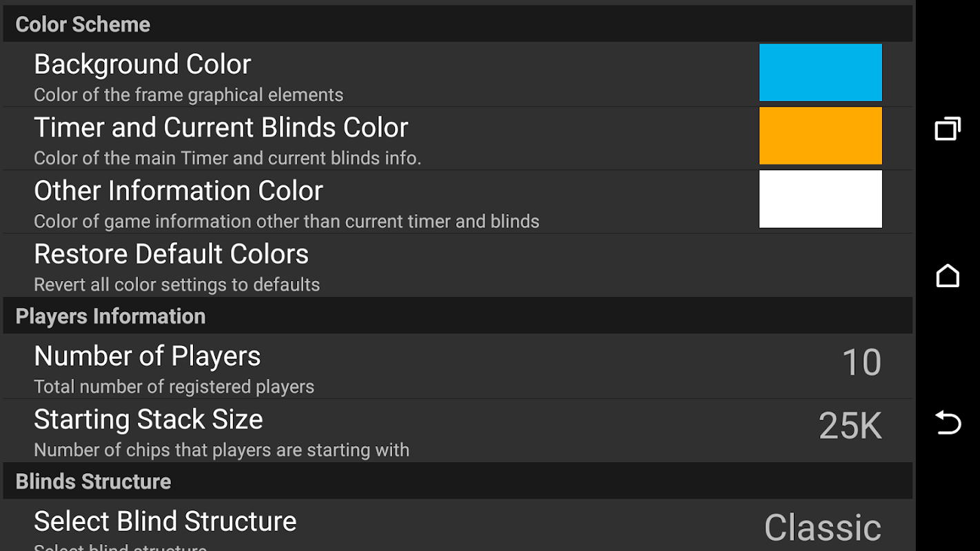Edit the 25K stack size value
The height and width of the screenshot is (551, 980).
[x=850, y=426]
